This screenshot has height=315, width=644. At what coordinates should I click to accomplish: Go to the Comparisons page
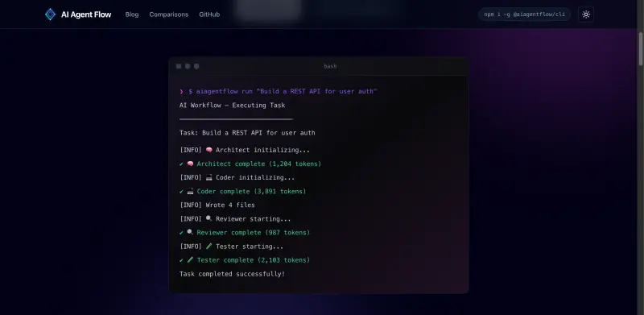(169, 15)
